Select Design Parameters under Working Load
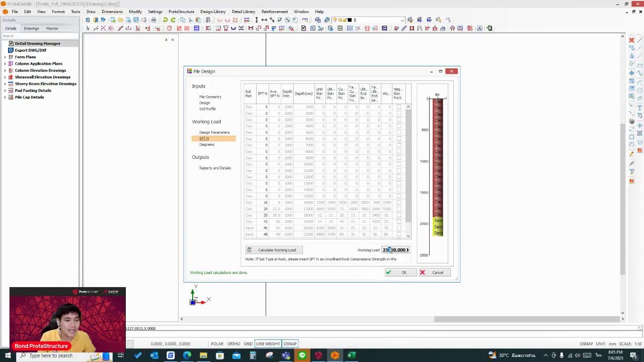644x362 pixels. 214,133
